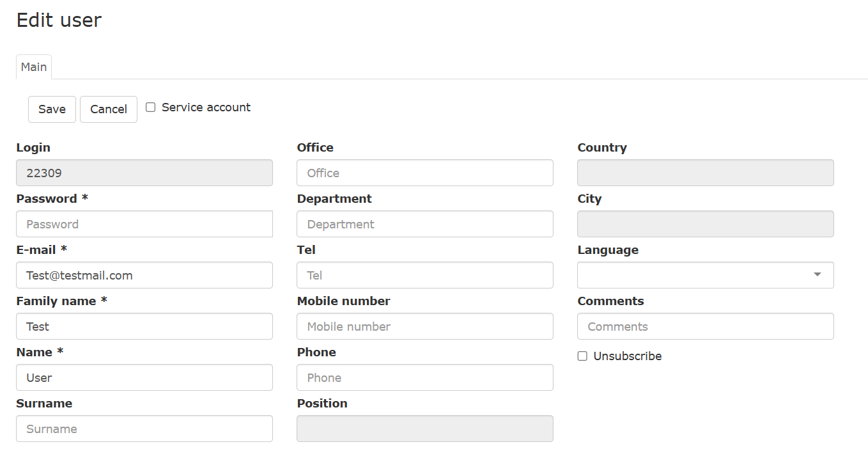Click the Name field containing User
The width and height of the screenshot is (868, 458).
click(x=144, y=377)
